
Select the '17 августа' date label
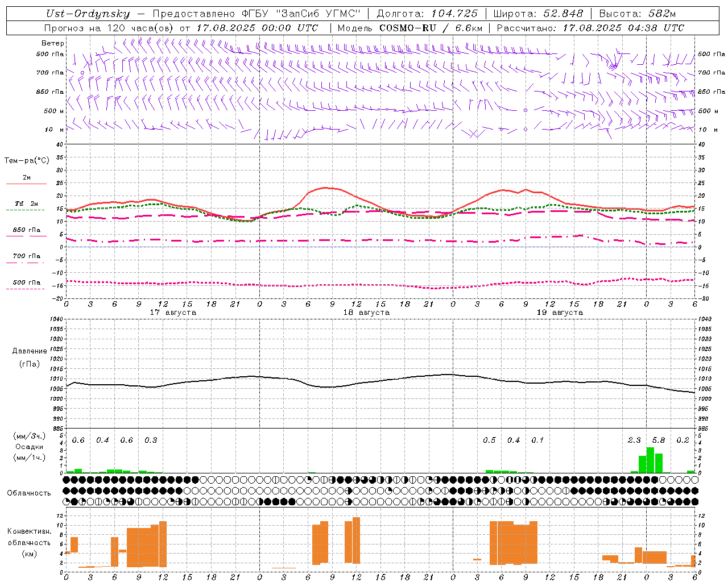click(173, 313)
